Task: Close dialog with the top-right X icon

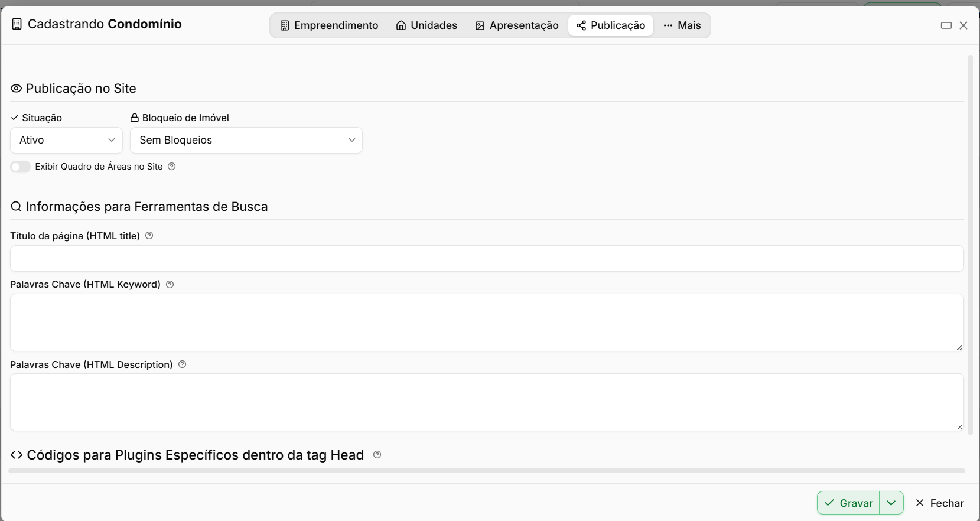Action: coord(963,25)
